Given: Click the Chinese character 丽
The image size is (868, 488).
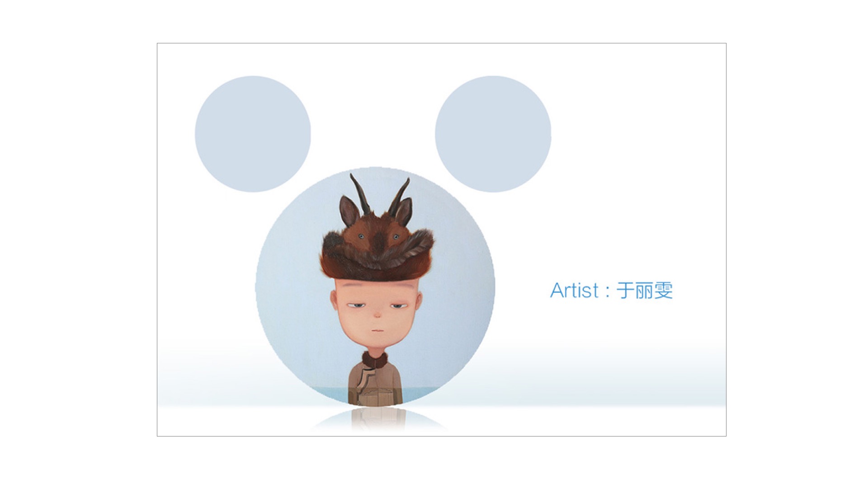Looking at the screenshot, I should [644, 291].
